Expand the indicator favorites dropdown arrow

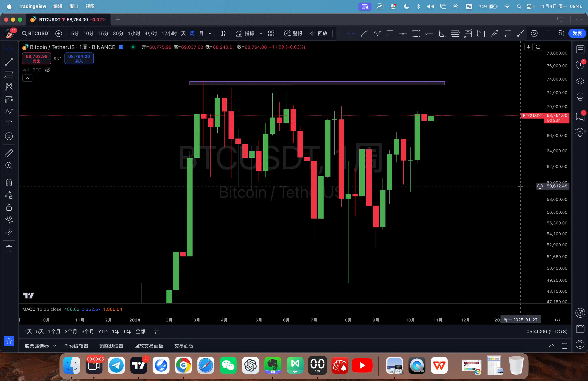(x=261, y=33)
